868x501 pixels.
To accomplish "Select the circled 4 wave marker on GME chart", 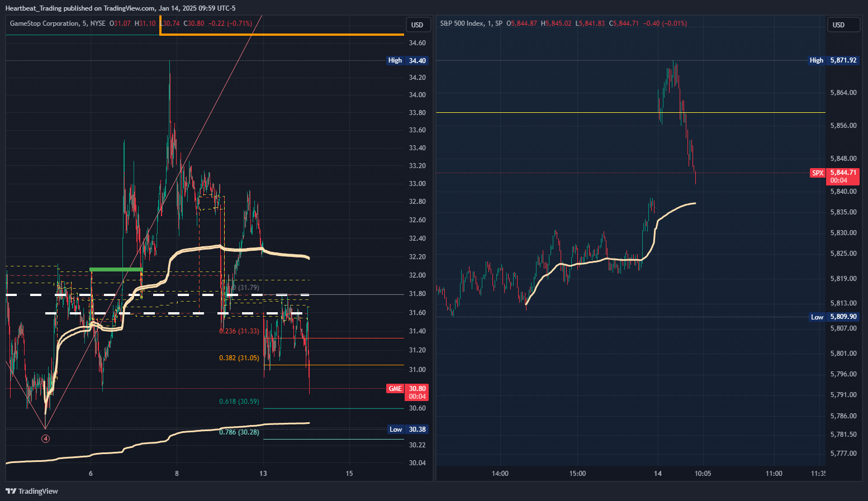I will click(46, 438).
